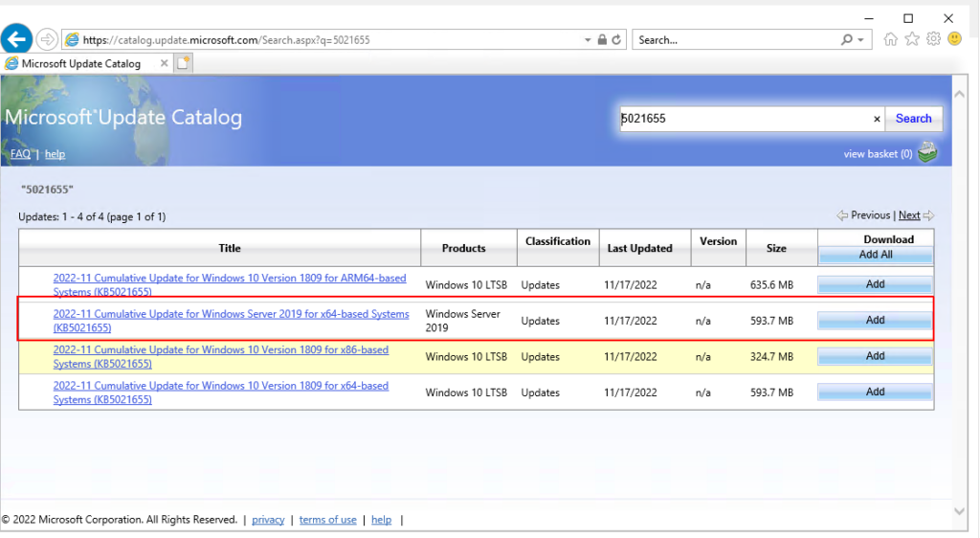Go to the Next results page link
This screenshot has height=538, width=980.
coord(909,215)
